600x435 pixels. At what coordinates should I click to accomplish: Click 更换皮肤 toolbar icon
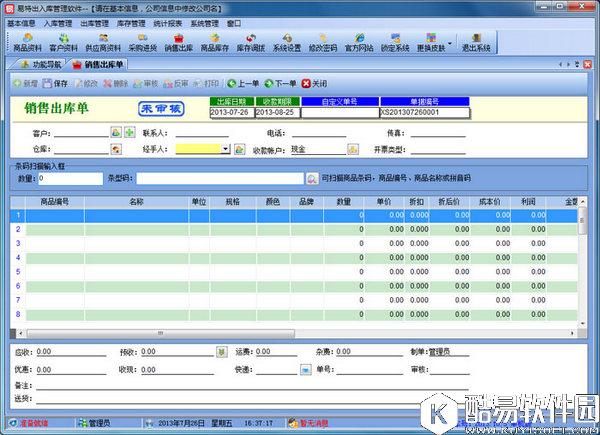pyautogui.click(x=431, y=43)
